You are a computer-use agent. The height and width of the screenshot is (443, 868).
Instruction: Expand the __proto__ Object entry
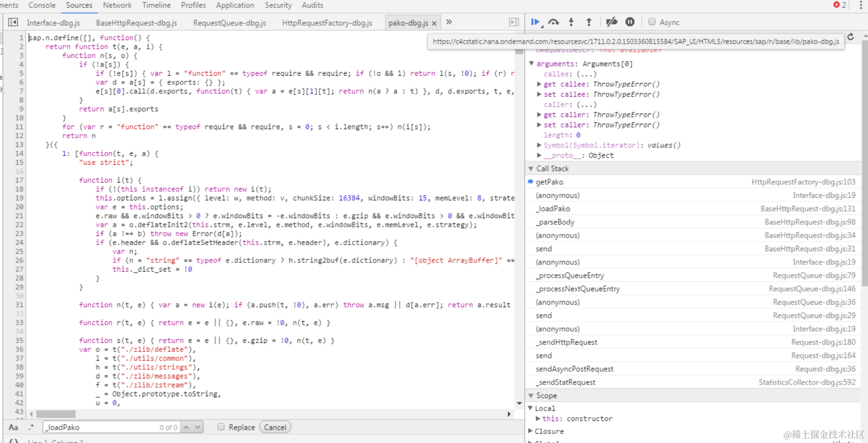tap(539, 155)
